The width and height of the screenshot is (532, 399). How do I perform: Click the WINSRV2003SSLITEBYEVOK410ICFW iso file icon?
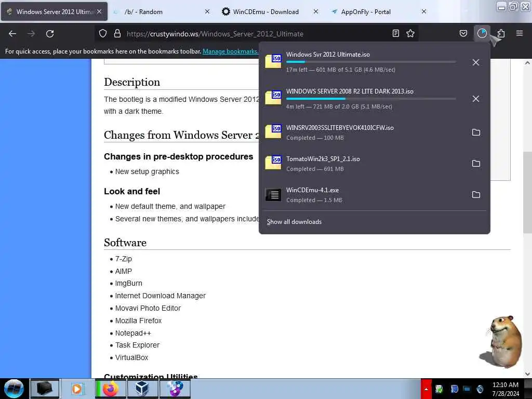point(273,131)
